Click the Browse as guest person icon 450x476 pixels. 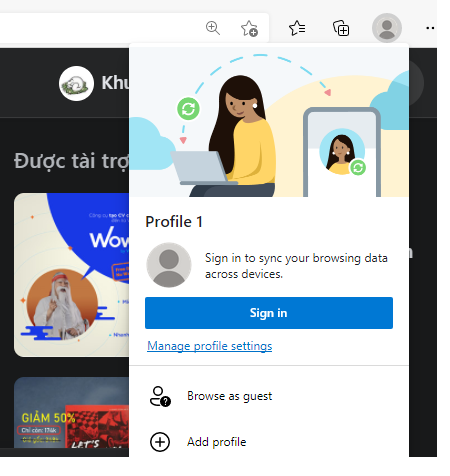point(160,396)
